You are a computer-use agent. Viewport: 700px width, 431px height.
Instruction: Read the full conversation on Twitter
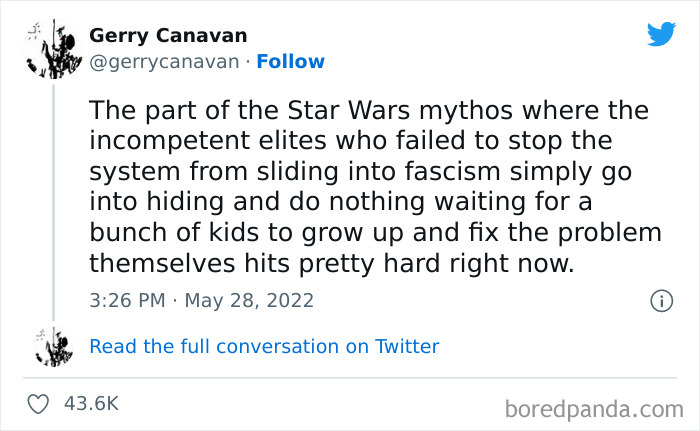pos(264,347)
